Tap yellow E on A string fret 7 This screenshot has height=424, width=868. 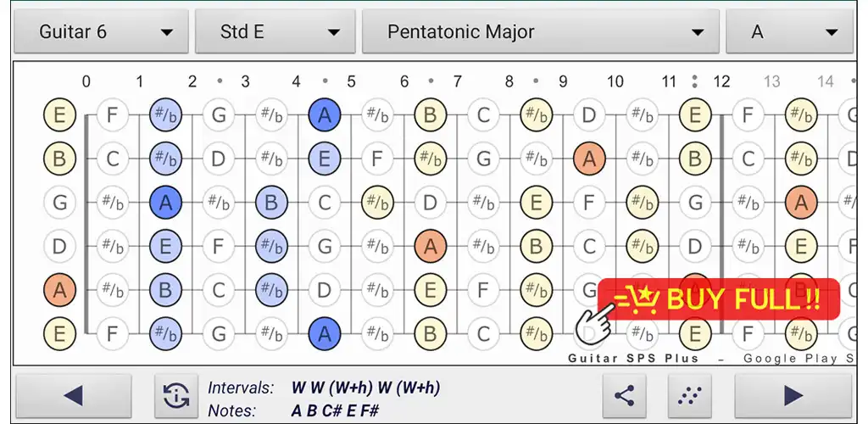coord(430,290)
